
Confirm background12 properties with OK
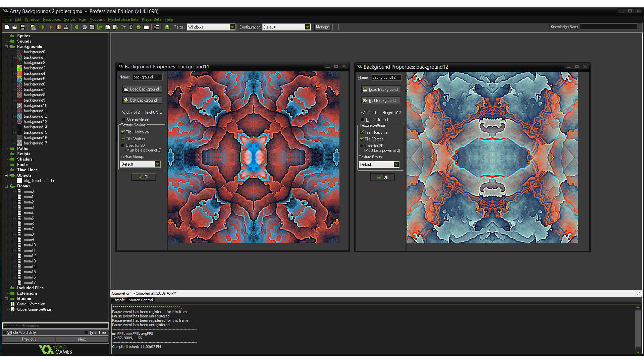click(x=382, y=177)
